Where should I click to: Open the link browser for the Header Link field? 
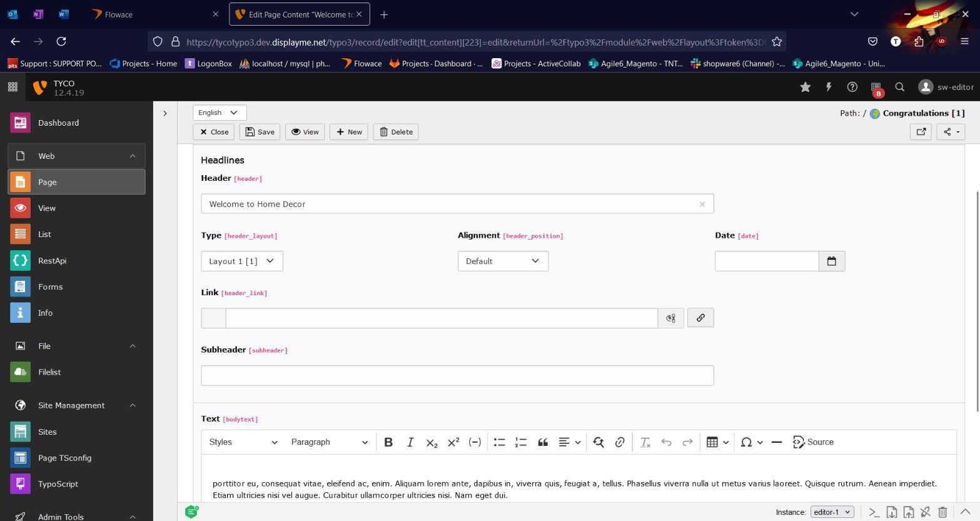(700, 318)
